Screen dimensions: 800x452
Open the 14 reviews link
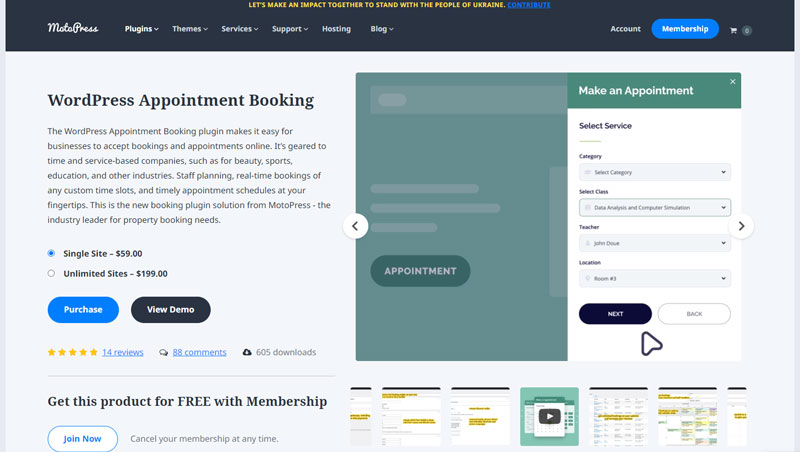click(122, 353)
